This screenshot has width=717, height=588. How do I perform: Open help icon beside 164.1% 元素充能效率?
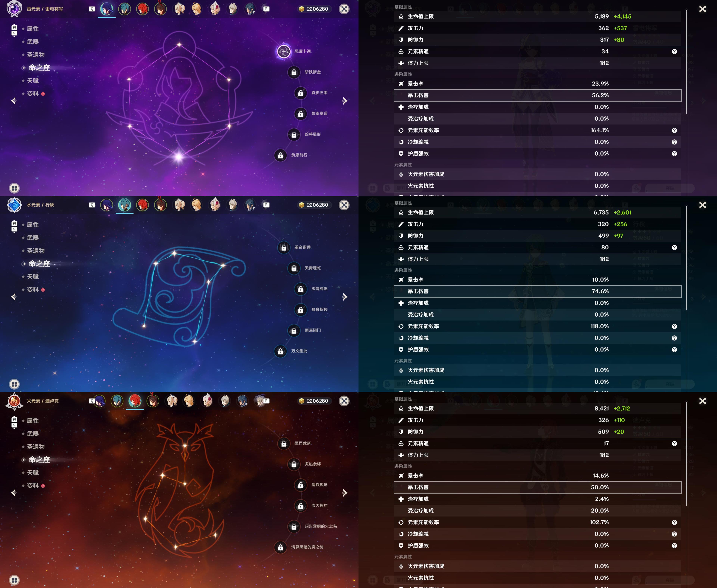coord(674,130)
